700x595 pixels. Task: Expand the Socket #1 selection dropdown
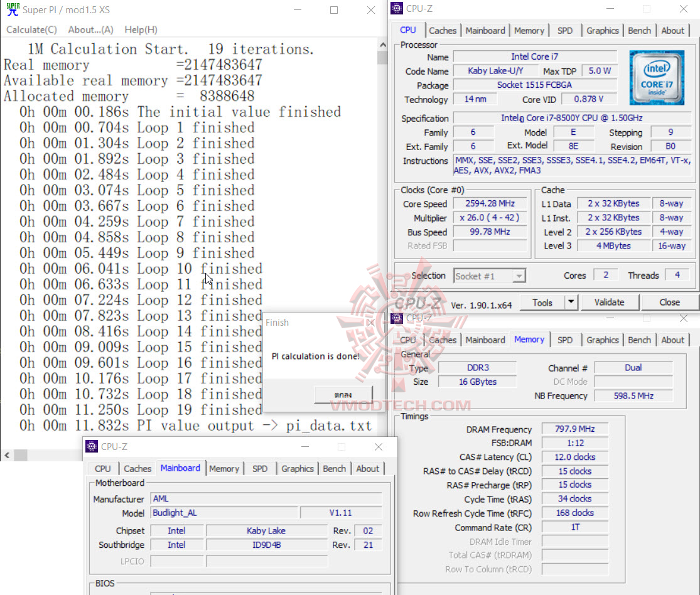(x=519, y=276)
